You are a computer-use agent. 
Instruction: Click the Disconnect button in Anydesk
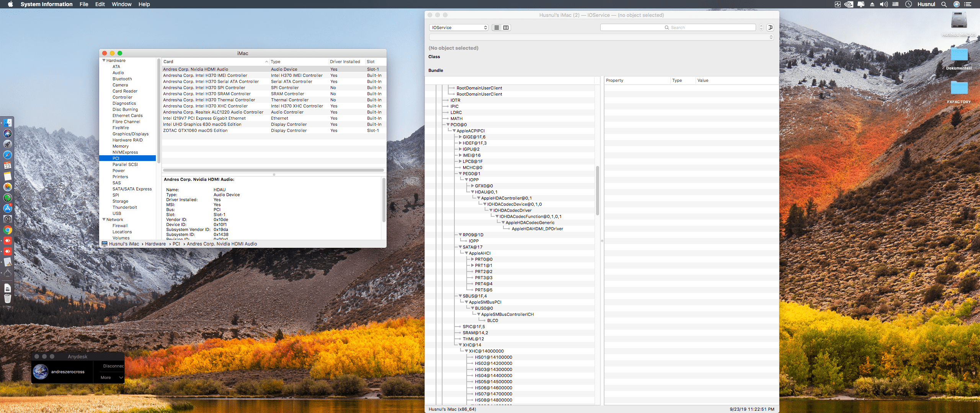pyautogui.click(x=113, y=366)
